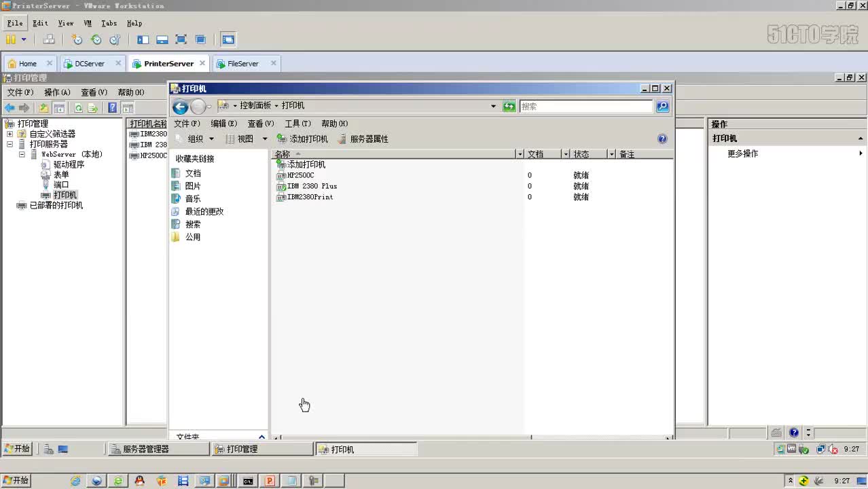Close the FileServer tab
The height and width of the screenshot is (489, 868).
274,63
